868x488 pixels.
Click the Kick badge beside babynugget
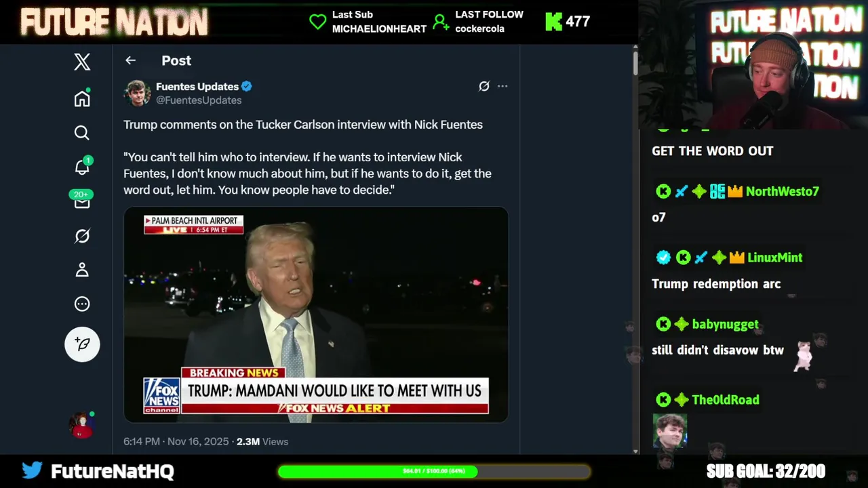[x=663, y=324]
